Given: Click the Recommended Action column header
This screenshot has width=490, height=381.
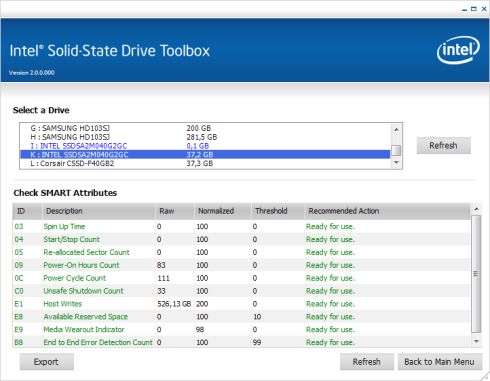Looking at the screenshot, I should 387,211.
